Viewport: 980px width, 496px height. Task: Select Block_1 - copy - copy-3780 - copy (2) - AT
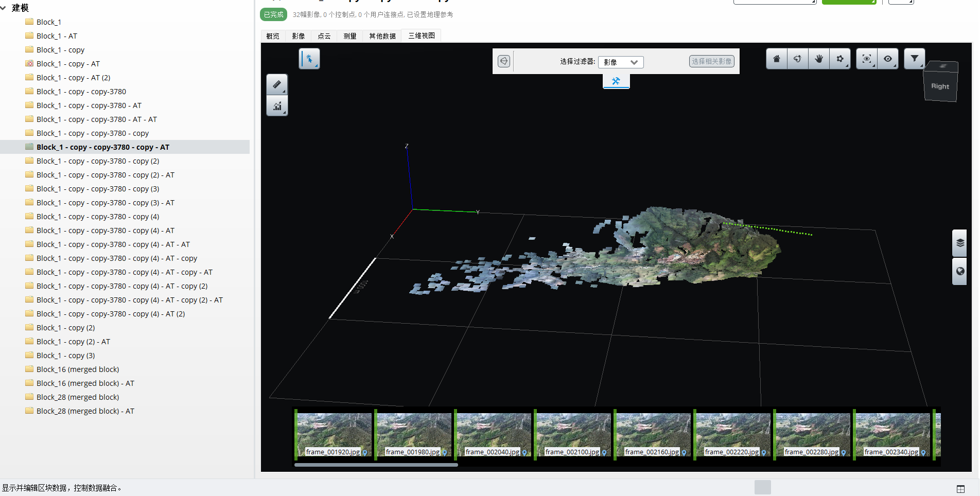click(106, 175)
